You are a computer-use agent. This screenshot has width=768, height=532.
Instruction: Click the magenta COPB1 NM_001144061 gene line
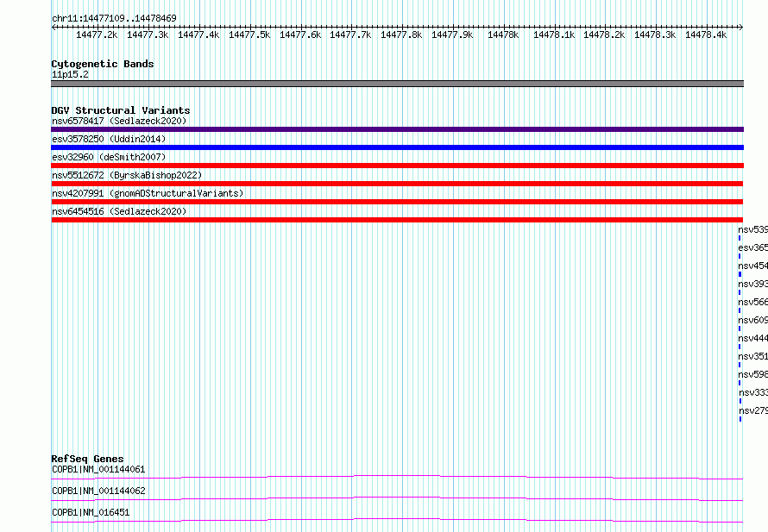[397, 477]
